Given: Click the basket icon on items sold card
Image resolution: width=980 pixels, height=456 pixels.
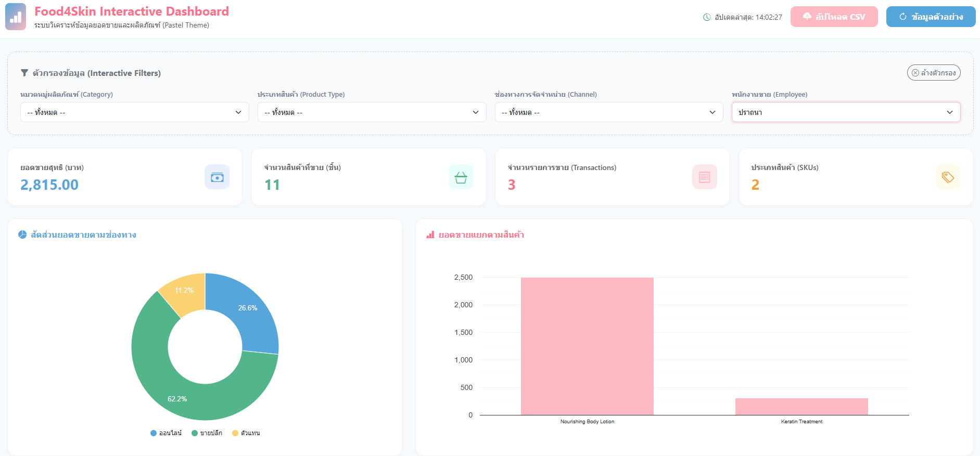Looking at the screenshot, I should (x=461, y=177).
